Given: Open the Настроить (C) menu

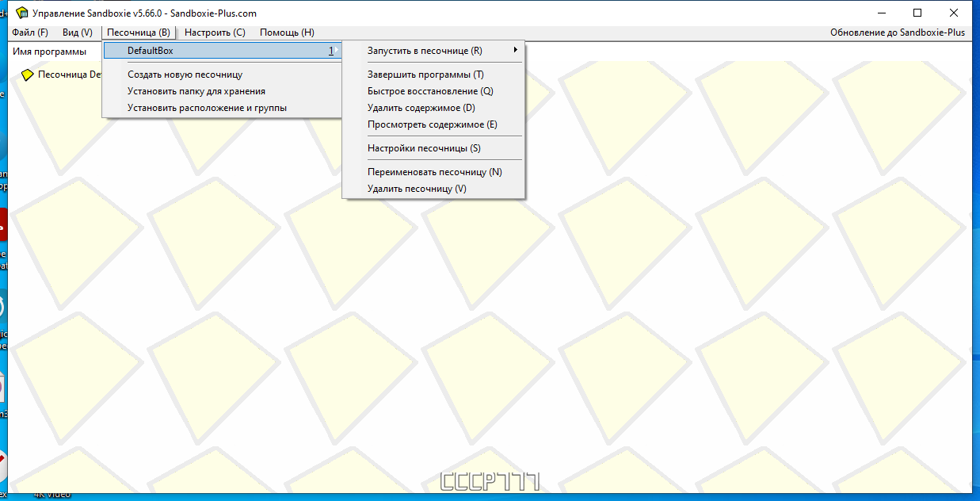Looking at the screenshot, I should 215,33.
